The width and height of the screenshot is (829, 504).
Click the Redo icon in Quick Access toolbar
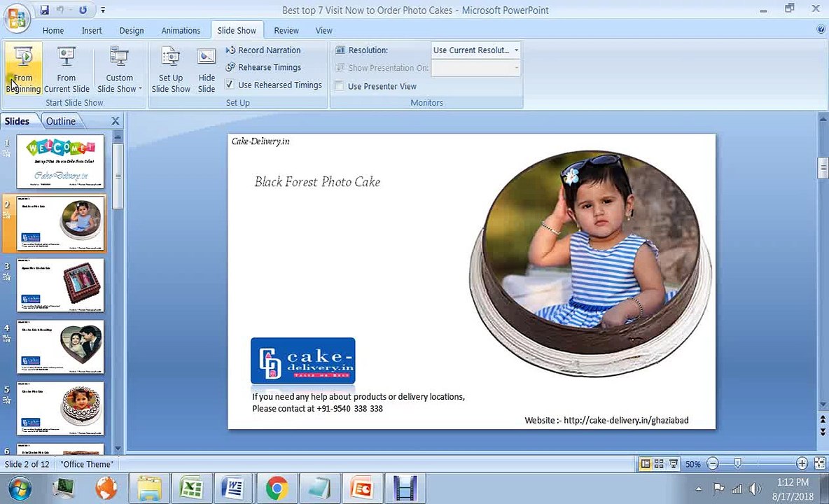coord(83,10)
